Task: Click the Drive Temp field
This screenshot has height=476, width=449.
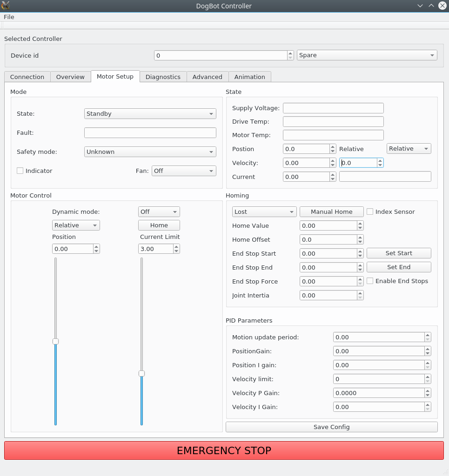Action: 333,122
